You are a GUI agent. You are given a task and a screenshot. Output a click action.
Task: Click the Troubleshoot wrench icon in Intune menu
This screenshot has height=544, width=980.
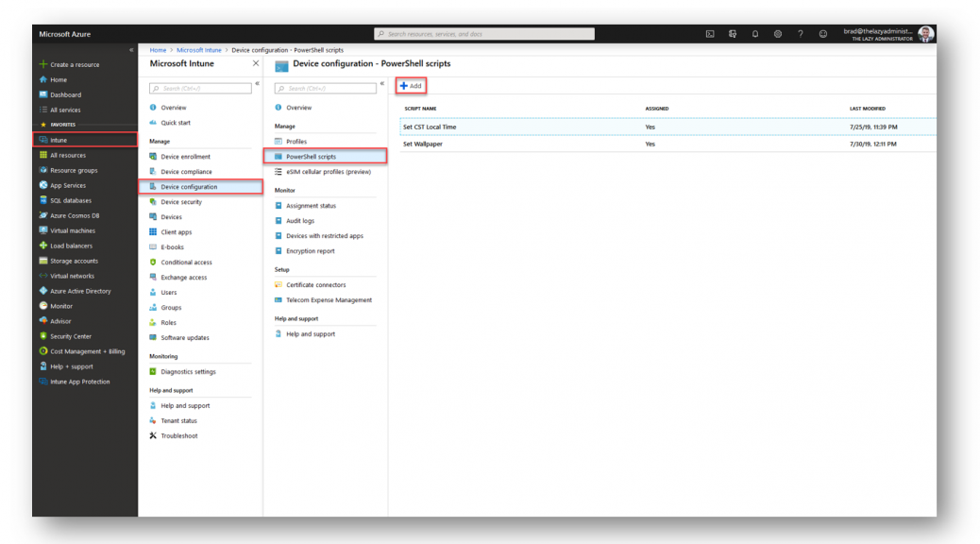click(x=153, y=435)
